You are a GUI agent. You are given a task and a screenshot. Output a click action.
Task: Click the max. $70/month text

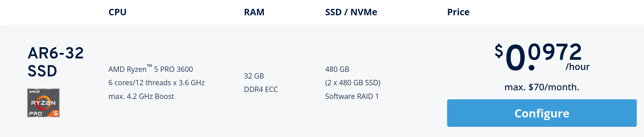click(x=542, y=87)
